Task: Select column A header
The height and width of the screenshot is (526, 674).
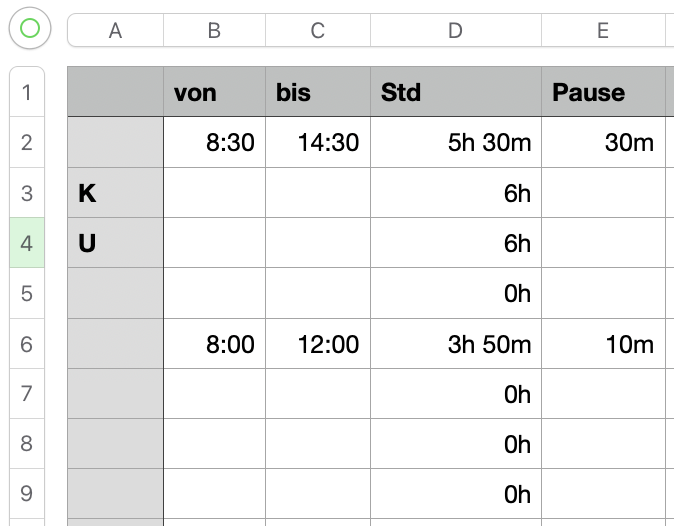Action: pos(115,31)
